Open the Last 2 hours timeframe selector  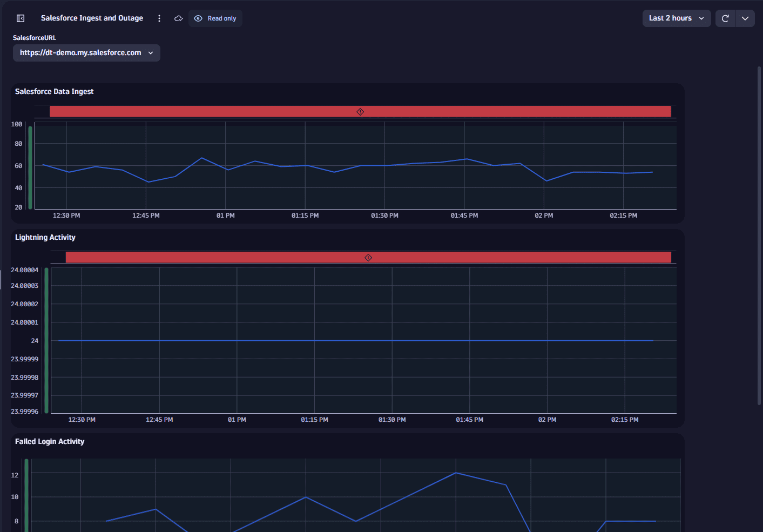pyautogui.click(x=677, y=18)
